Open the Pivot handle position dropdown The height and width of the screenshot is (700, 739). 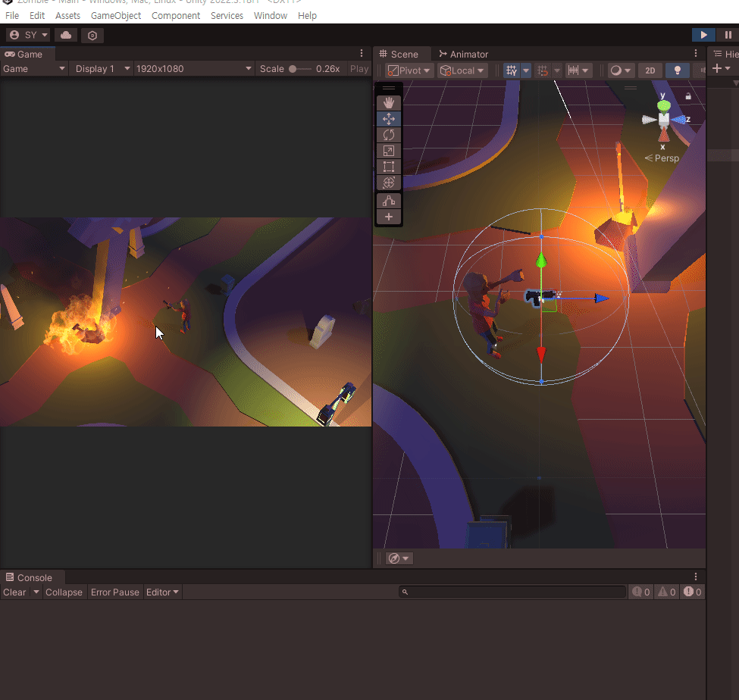(x=409, y=70)
